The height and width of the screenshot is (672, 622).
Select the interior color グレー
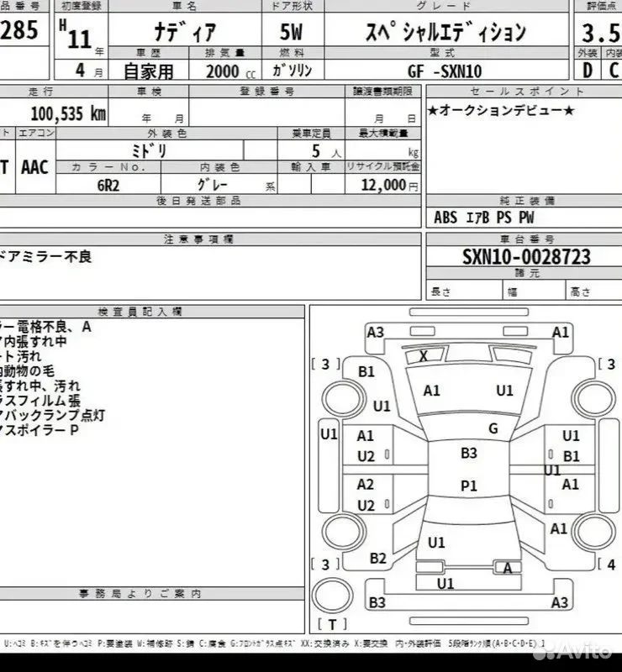point(213,184)
